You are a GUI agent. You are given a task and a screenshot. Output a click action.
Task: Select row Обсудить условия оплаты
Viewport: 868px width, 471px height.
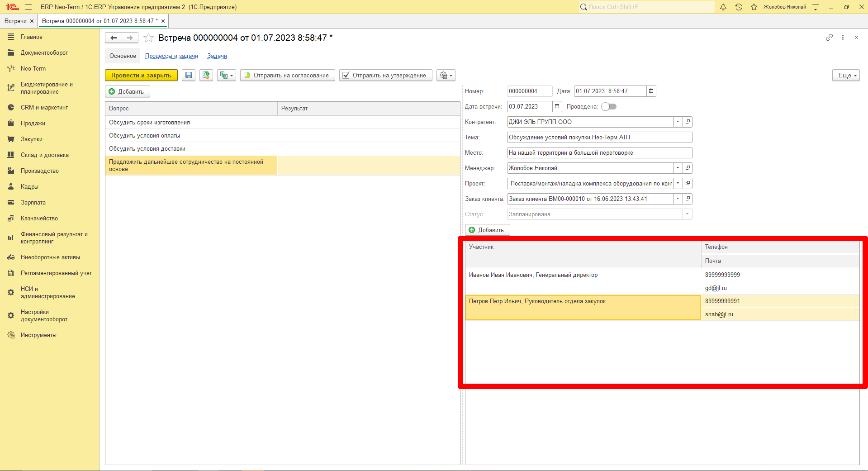(x=283, y=135)
